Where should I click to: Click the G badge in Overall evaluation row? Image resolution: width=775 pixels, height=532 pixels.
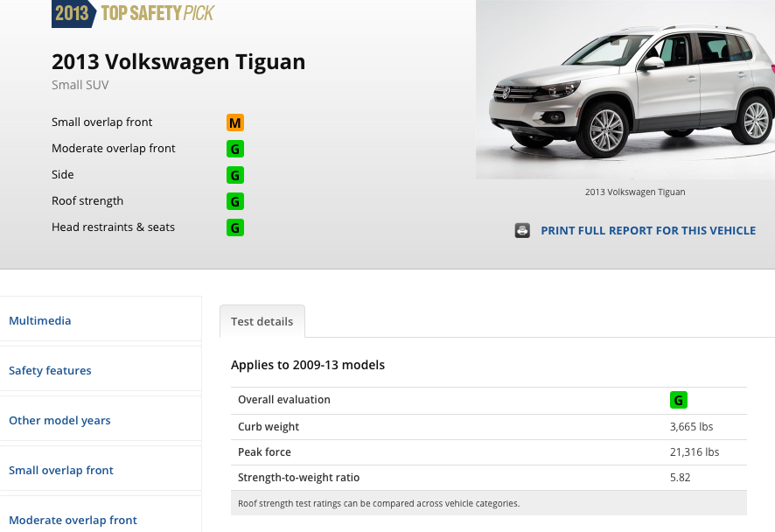pos(679,400)
